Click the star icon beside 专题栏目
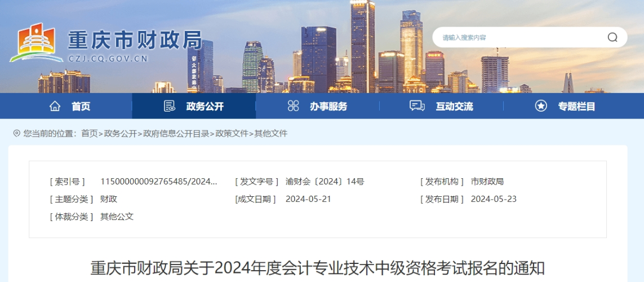The height and width of the screenshot is (282, 644). point(541,106)
